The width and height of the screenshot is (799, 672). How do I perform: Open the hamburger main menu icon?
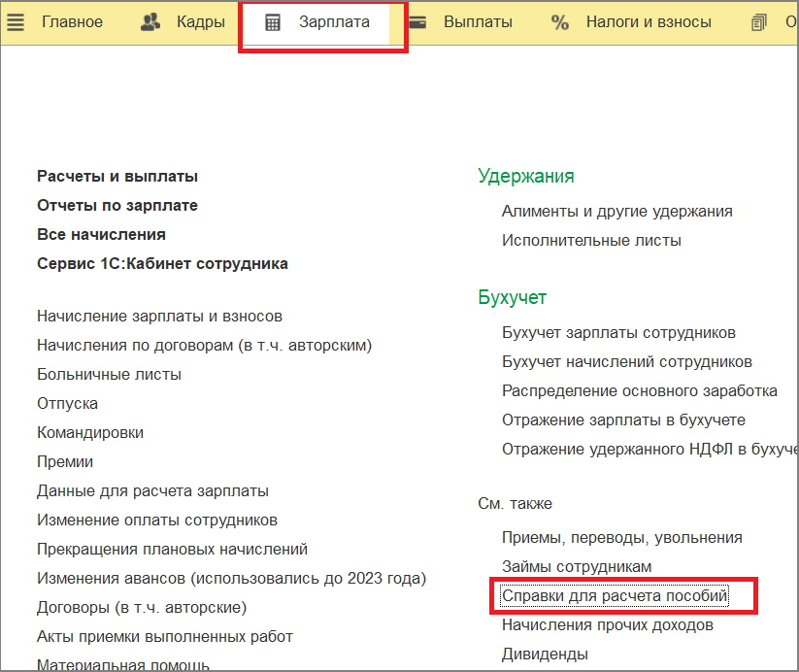16,21
